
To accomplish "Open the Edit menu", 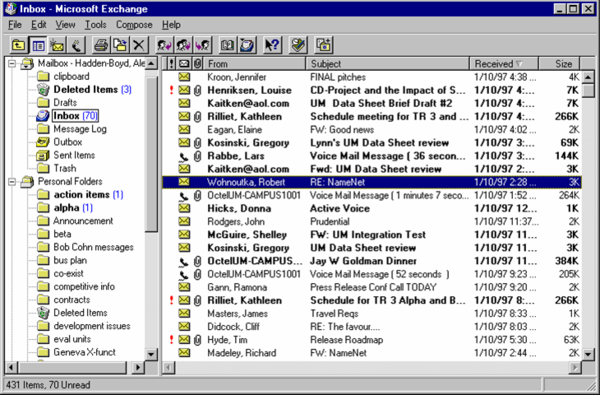I will 39,25.
